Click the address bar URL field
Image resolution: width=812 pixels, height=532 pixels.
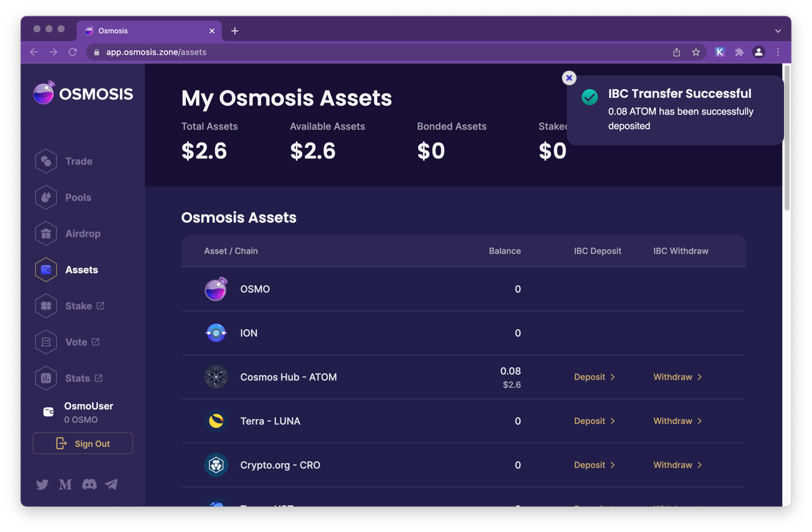(362, 52)
